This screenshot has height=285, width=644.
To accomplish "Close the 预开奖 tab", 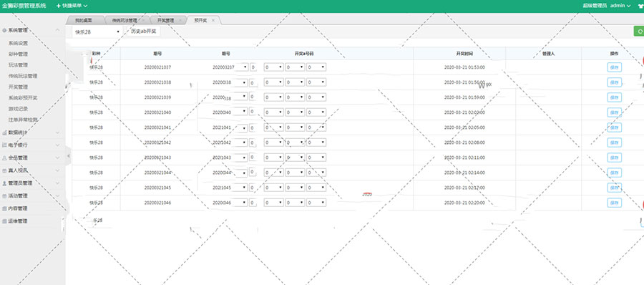I will coord(213,20).
